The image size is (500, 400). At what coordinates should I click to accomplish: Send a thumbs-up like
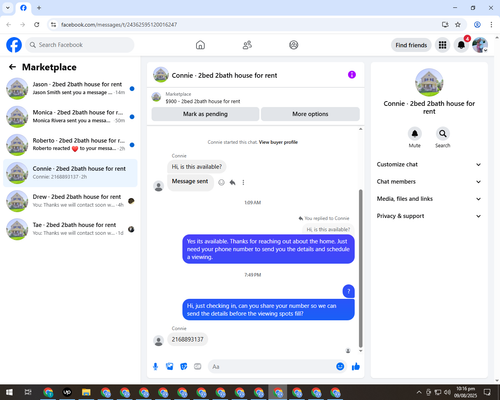coord(356,367)
